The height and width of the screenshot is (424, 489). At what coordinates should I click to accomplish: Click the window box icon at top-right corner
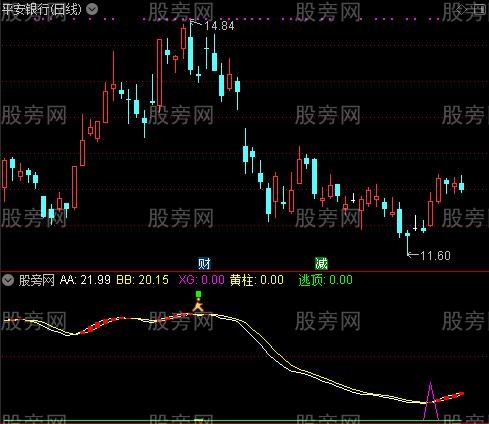[481, 9]
